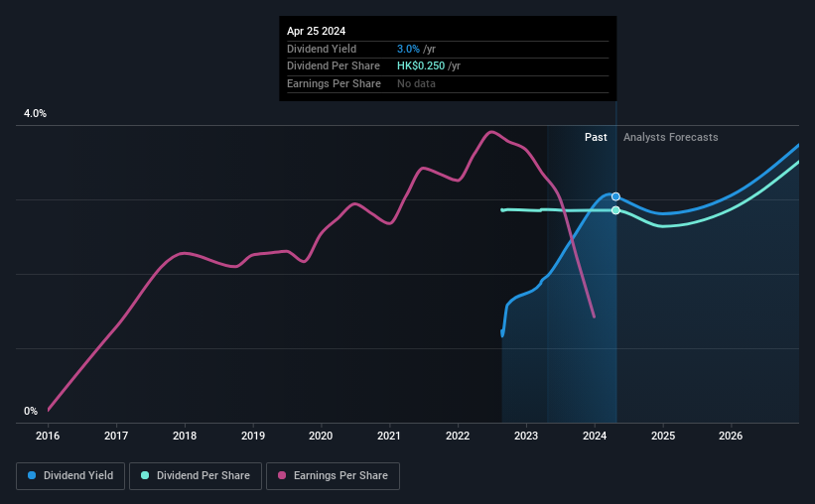Click the HK$0.250 dividend per share value
The image size is (815, 504).
pyautogui.click(x=421, y=66)
